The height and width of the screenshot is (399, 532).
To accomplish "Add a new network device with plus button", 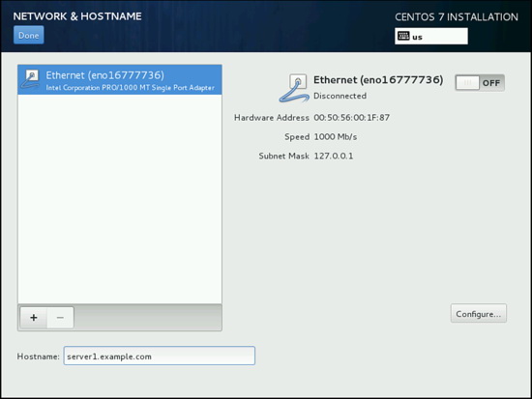I will (x=34, y=318).
